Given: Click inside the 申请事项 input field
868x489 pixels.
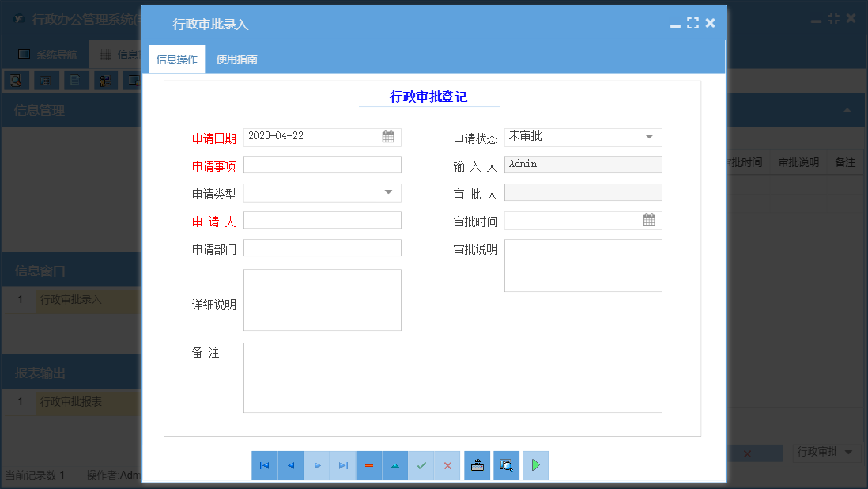Looking at the screenshot, I should click(322, 164).
